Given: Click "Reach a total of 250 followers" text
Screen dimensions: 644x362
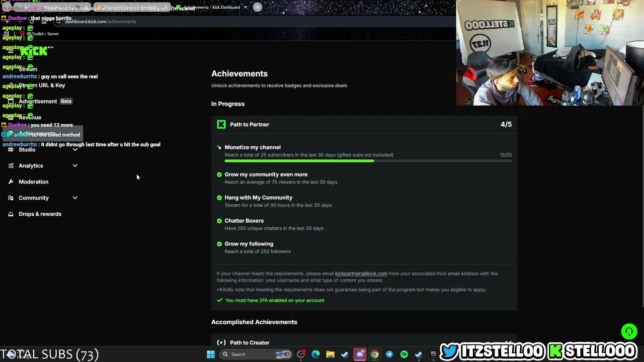Looking at the screenshot, I should (x=258, y=251).
